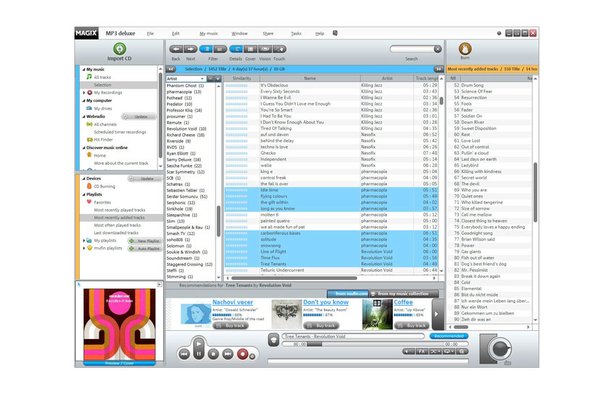This screenshot has width=600, height=395.
Task: Switch to Touch view mode
Action: tap(279, 49)
